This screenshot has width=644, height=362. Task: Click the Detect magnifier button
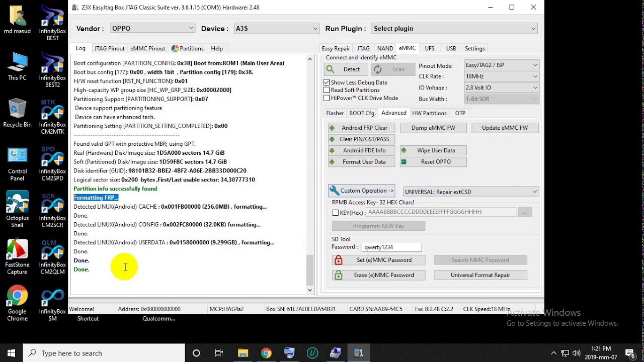(x=346, y=69)
